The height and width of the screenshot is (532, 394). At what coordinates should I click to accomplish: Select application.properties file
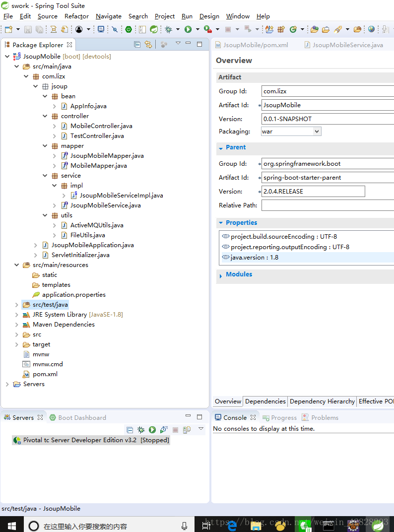pyautogui.click(x=73, y=295)
